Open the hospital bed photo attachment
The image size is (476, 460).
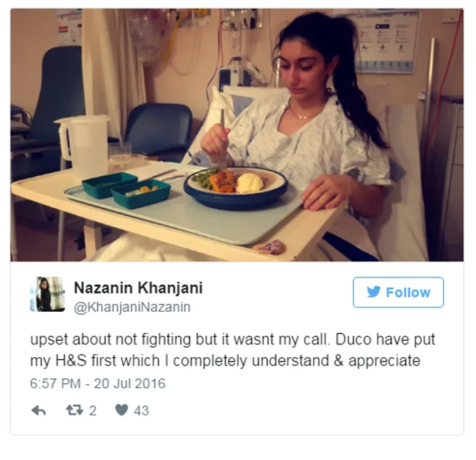[237, 135]
